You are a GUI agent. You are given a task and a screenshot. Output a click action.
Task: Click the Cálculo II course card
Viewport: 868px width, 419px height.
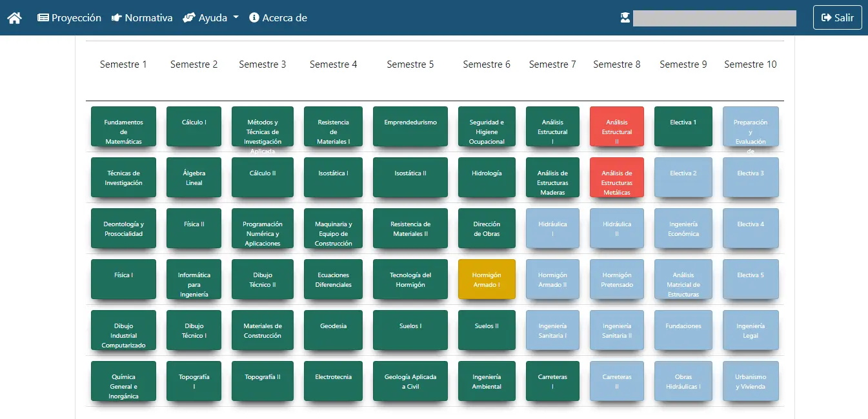(x=263, y=177)
